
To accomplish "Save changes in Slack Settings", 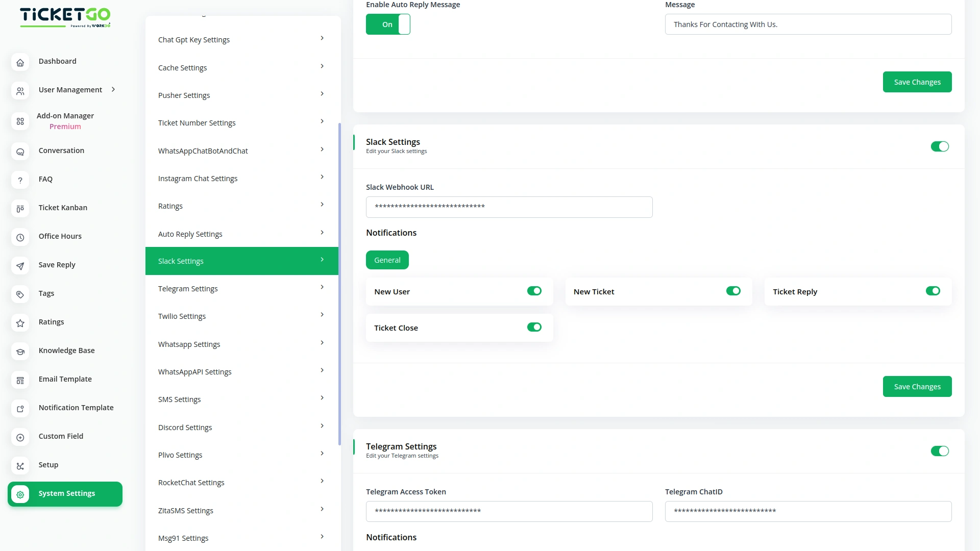I will [x=917, y=386].
